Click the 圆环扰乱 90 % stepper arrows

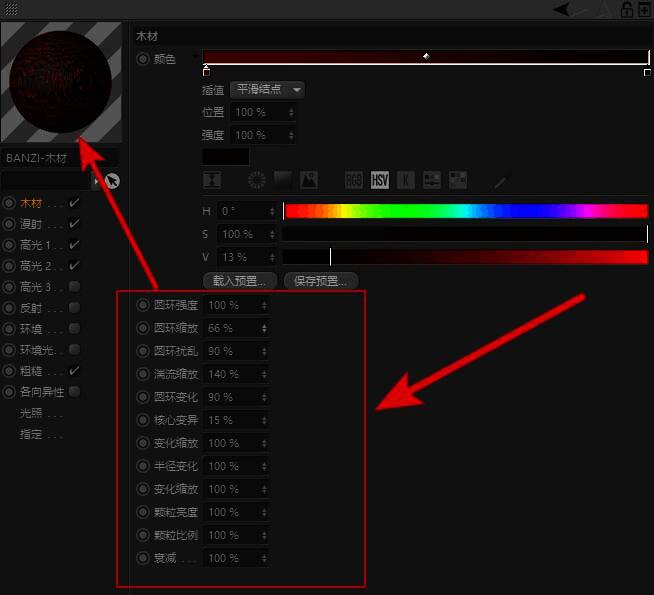coord(264,351)
